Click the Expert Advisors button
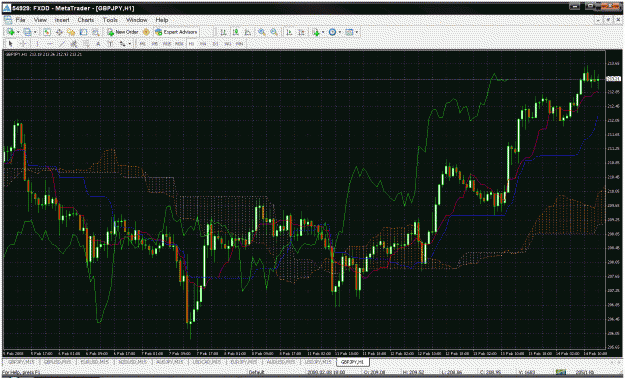The height and width of the screenshot is (378, 625). pyautogui.click(x=176, y=32)
